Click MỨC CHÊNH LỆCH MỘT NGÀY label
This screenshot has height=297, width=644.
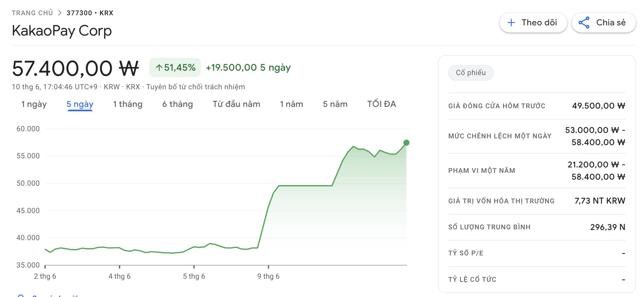click(x=500, y=136)
